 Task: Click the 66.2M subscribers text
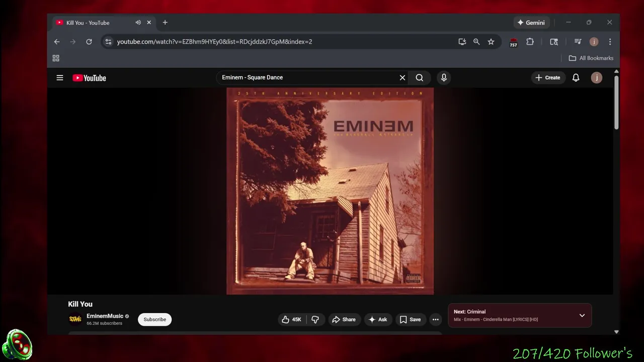(104, 323)
